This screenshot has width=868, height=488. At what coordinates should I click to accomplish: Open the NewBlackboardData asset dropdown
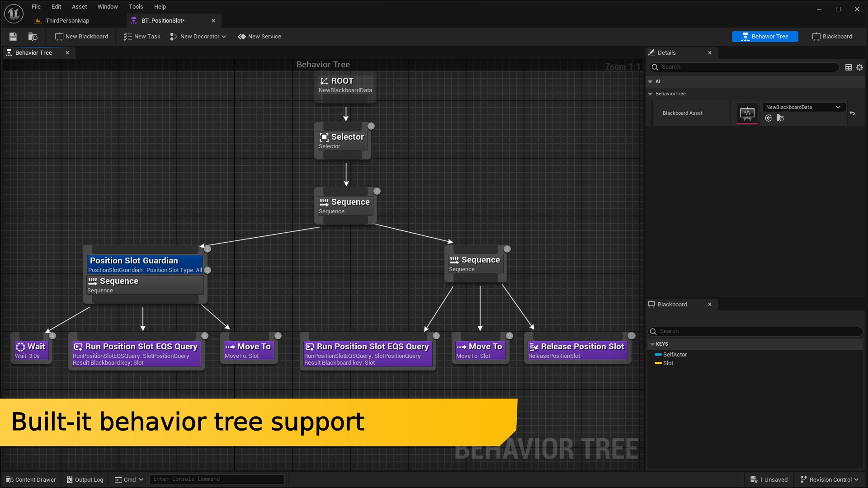coord(802,107)
